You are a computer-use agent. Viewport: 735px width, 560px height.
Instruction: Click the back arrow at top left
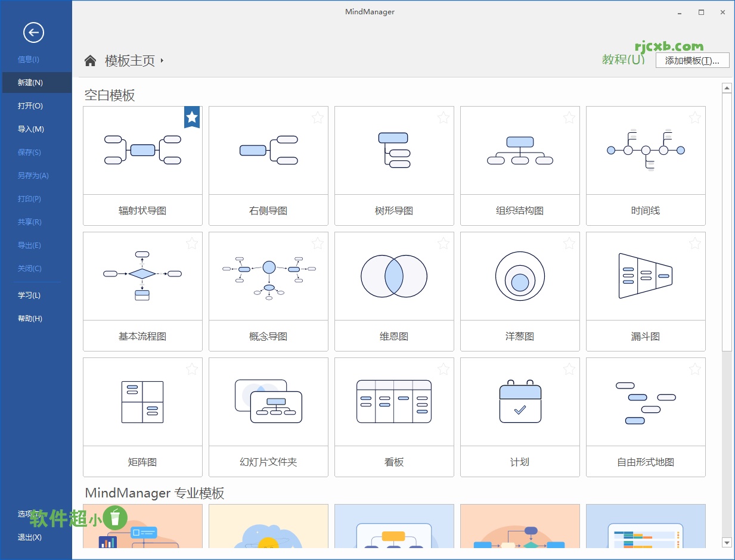(34, 33)
